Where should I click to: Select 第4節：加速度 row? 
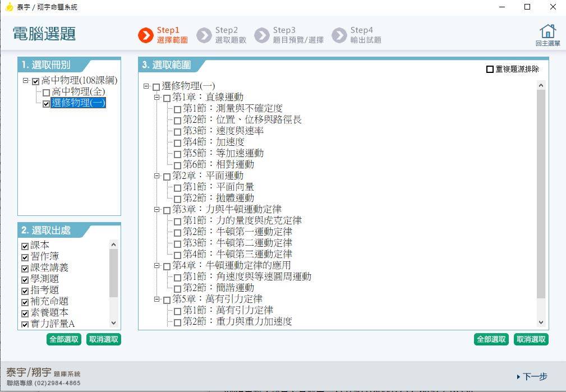(x=214, y=142)
